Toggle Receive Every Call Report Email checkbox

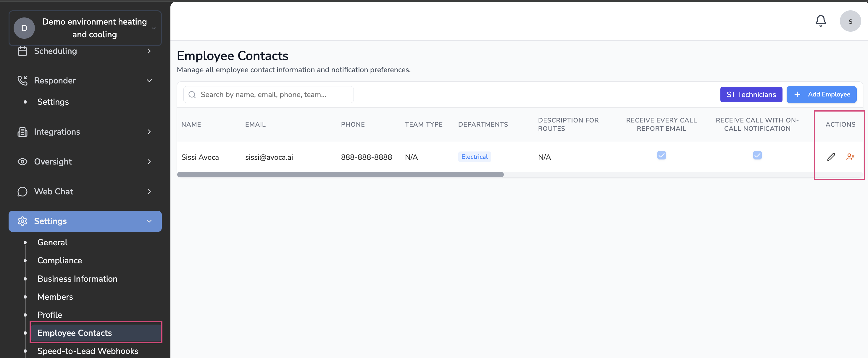point(661,155)
